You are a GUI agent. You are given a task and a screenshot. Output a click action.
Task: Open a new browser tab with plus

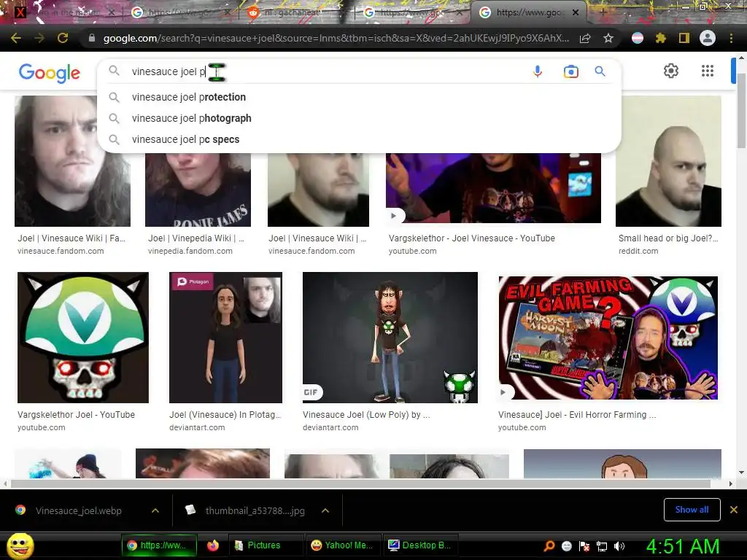[603, 12]
